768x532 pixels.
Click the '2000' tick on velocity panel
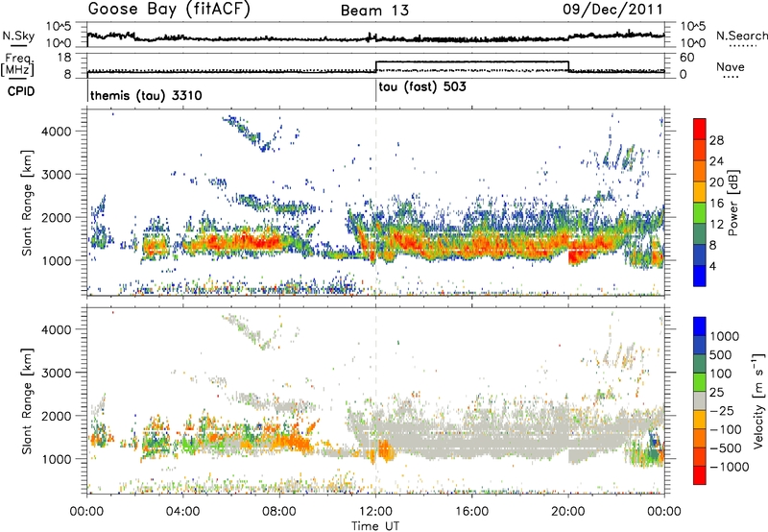coord(56,416)
